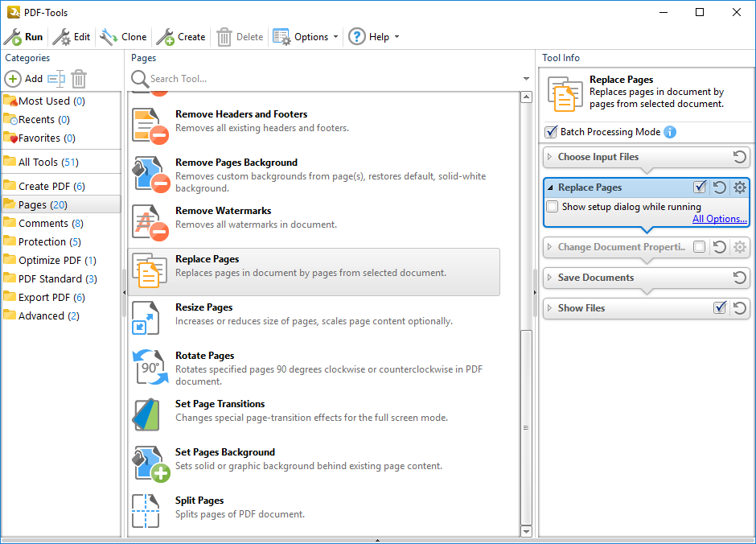The image size is (756, 544).
Task: Click the delete category trash icon
Action: [x=79, y=79]
